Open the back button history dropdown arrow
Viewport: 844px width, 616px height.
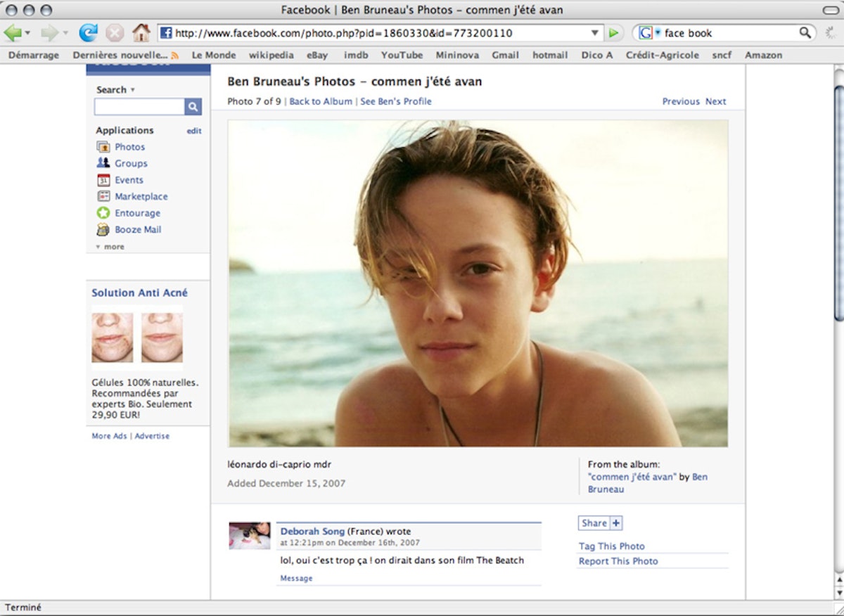(28, 33)
